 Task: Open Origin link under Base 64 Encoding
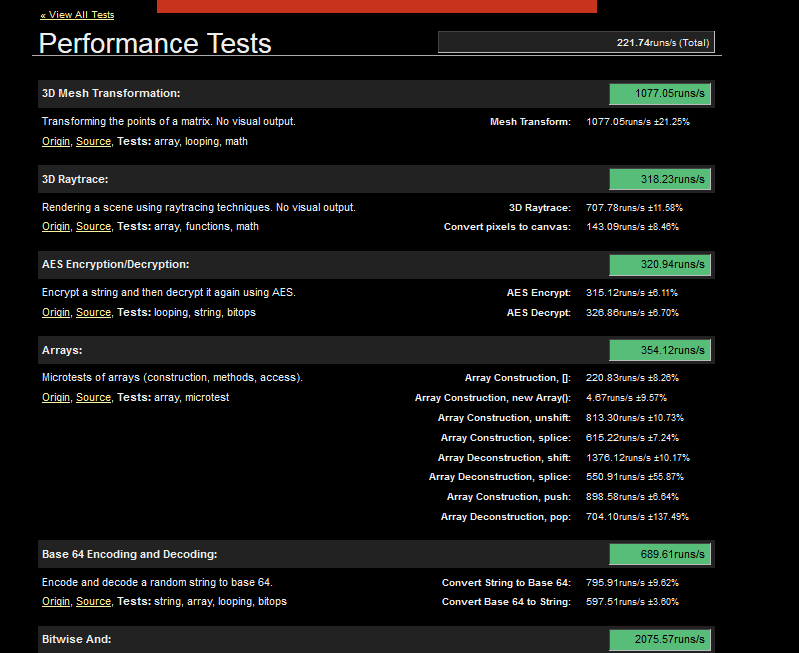point(56,602)
